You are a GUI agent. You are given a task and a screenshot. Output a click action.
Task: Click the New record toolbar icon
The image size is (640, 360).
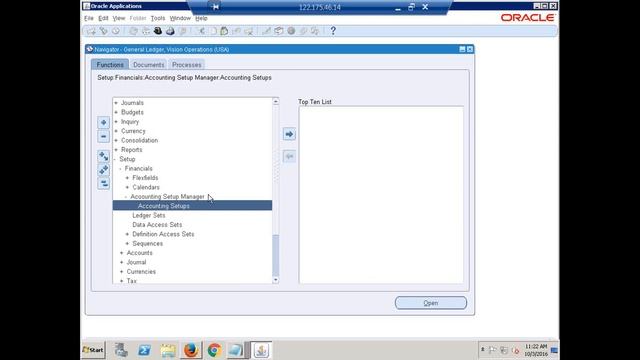click(x=91, y=31)
